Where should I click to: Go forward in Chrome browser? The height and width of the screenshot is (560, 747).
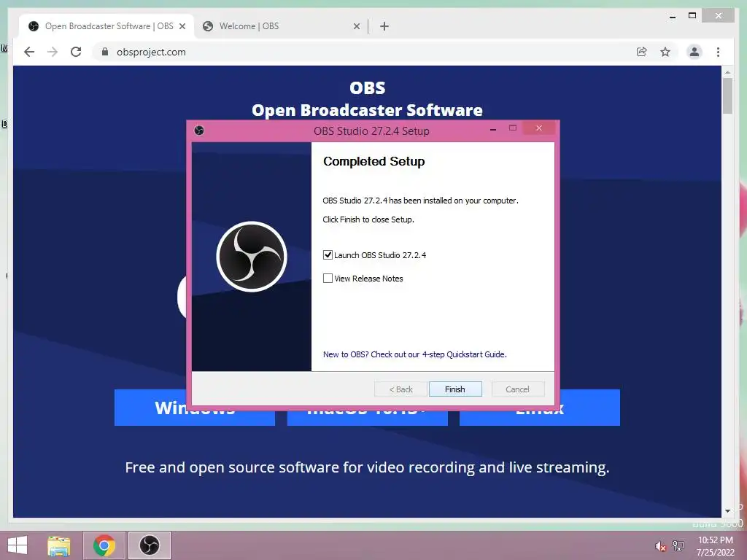53,52
